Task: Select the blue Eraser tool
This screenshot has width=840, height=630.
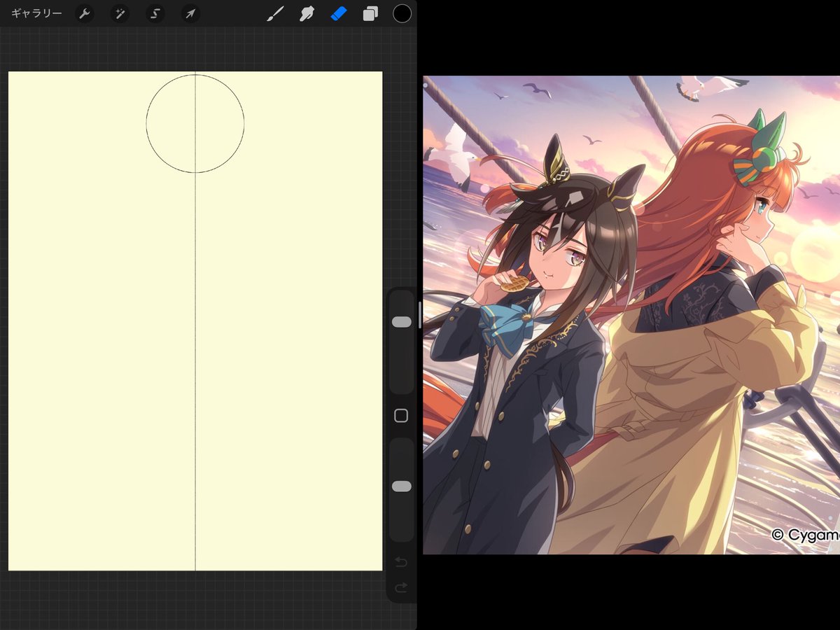Action: [x=339, y=13]
